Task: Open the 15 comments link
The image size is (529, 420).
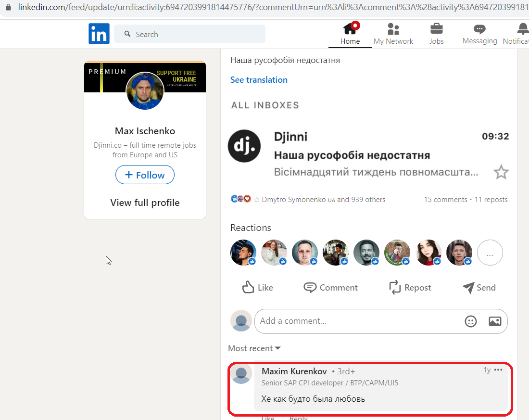Action: pyautogui.click(x=445, y=200)
